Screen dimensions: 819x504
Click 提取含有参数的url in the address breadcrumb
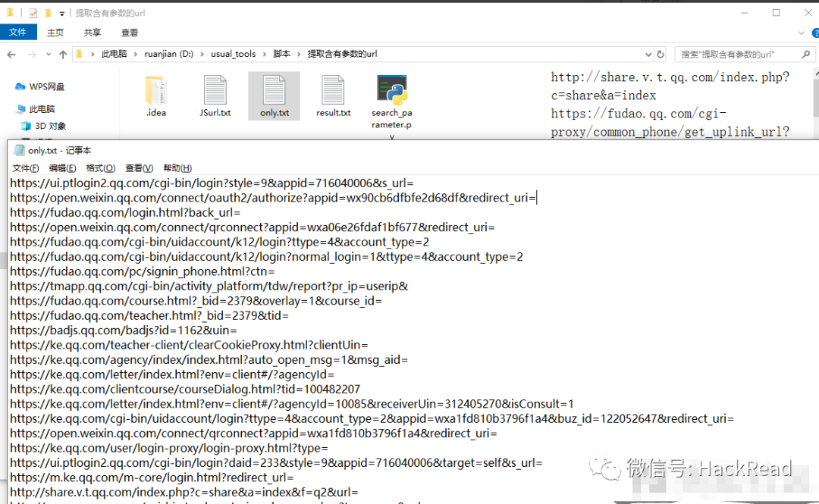pos(342,54)
